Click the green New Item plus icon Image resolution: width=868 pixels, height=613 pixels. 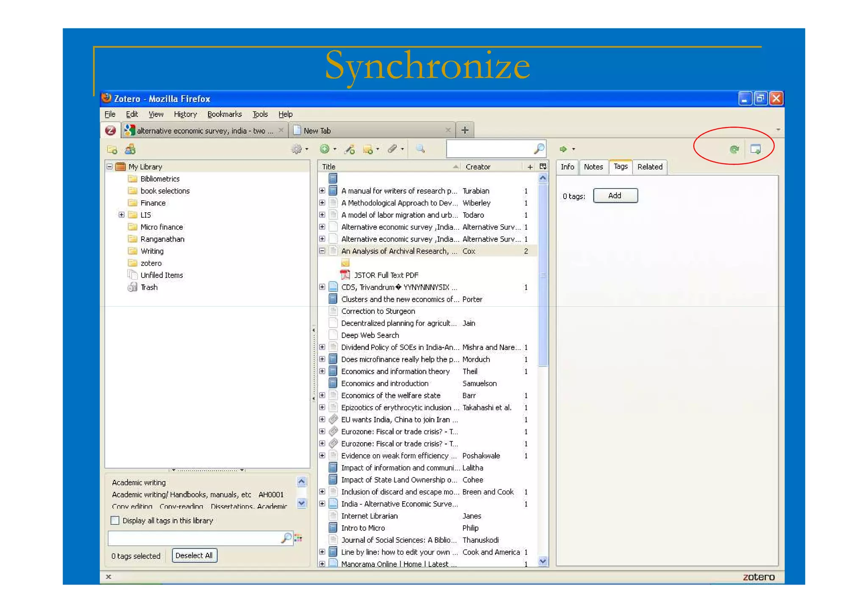click(325, 149)
